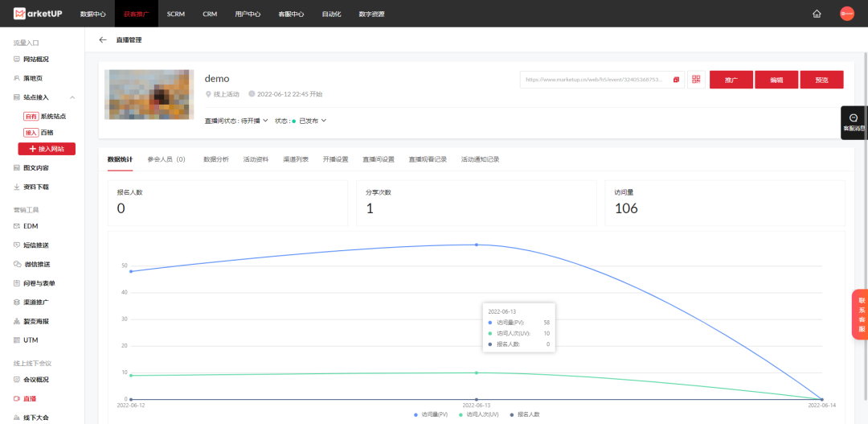Open 图文内容 in the sidebar
Viewport: 868px width, 424px height.
[35, 168]
